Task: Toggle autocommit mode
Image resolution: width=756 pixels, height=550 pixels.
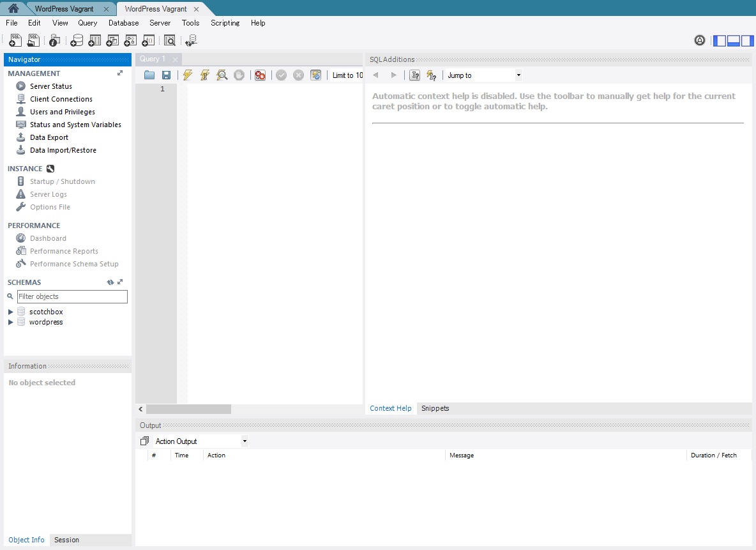Action: tap(316, 75)
